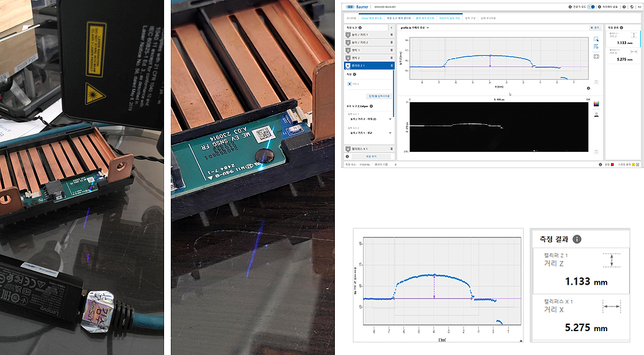Screen dimensions: 644x355
Task: Click the stamp icon below the color palette icon
Action: pyautogui.click(x=596, y=114)
